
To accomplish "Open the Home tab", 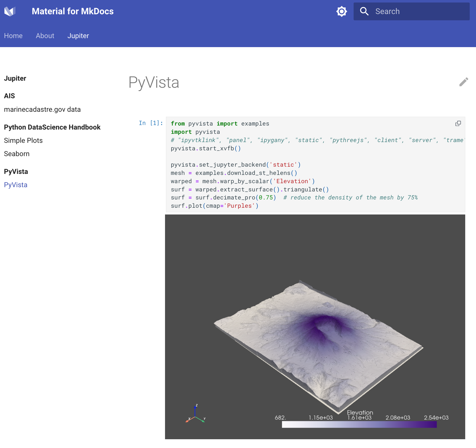I will [13, 36].
